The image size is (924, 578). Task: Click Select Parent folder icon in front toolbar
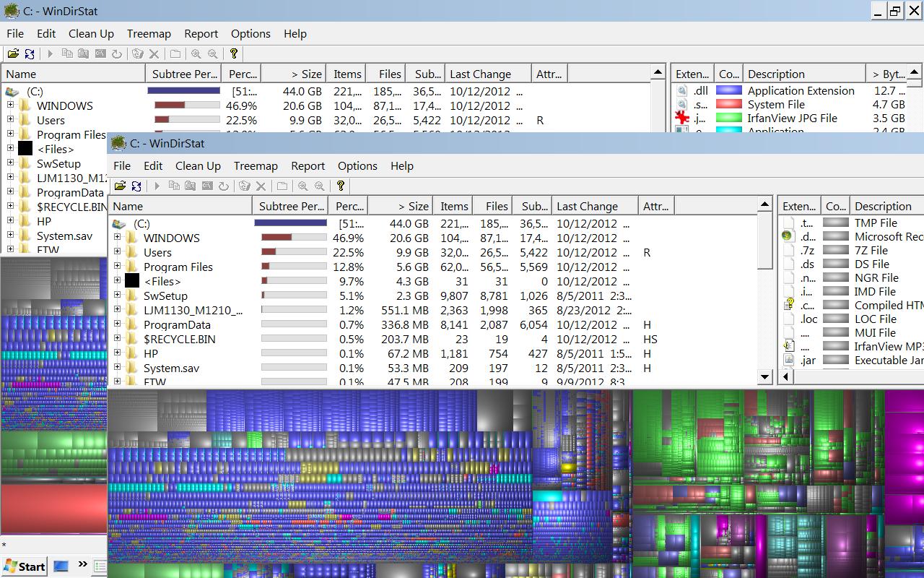282,186
